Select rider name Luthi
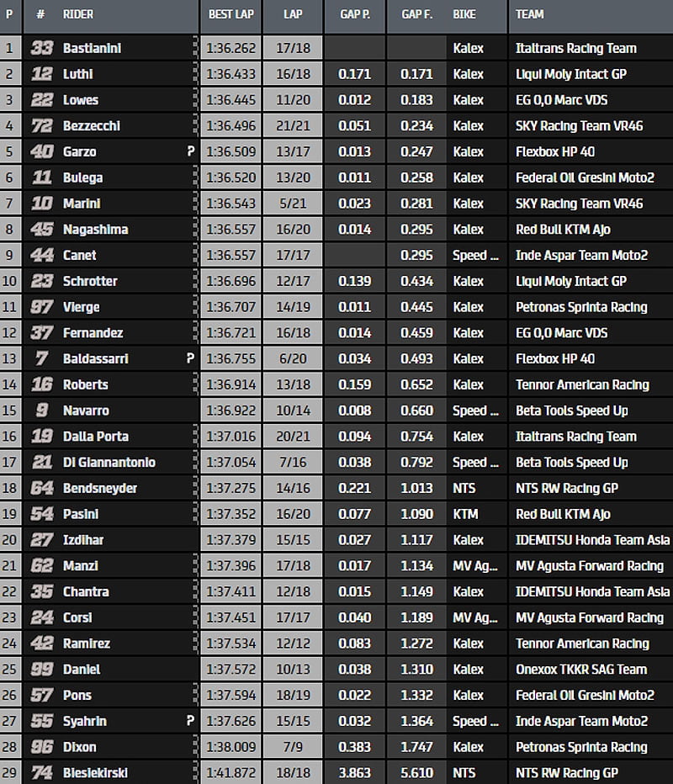Image resolution: width=673 pixels, height=784 pixels. 80,75
